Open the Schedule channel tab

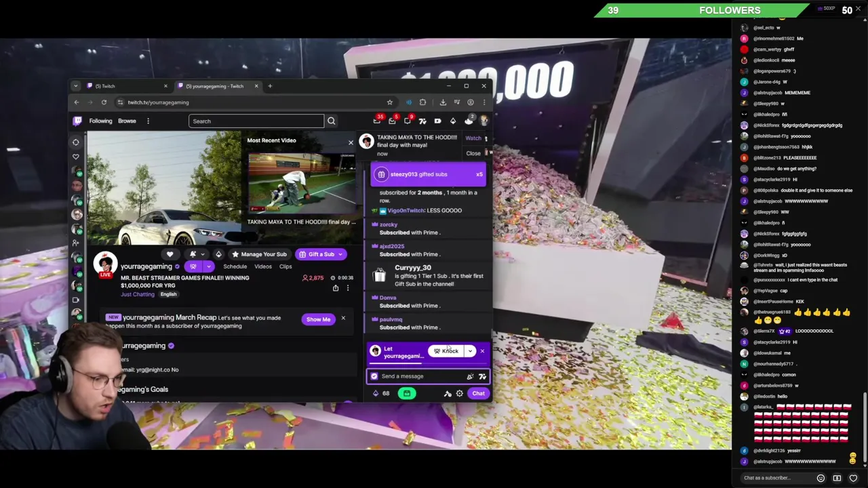pos(235,266)
